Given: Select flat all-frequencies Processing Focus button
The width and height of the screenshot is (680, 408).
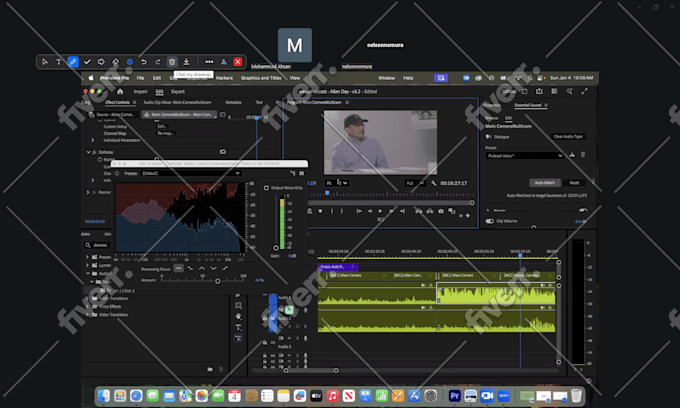Looking at the screenshot, I should click(178, 268).
